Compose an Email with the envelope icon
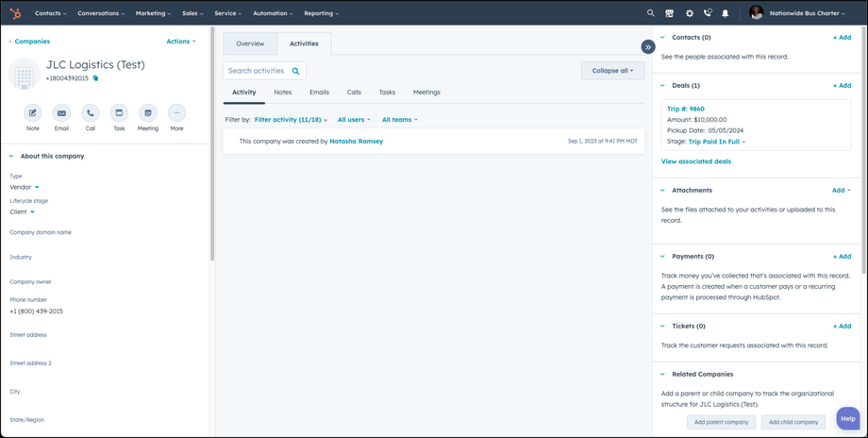The height and width of the screenshot is (438, 868). click(61, 113)
